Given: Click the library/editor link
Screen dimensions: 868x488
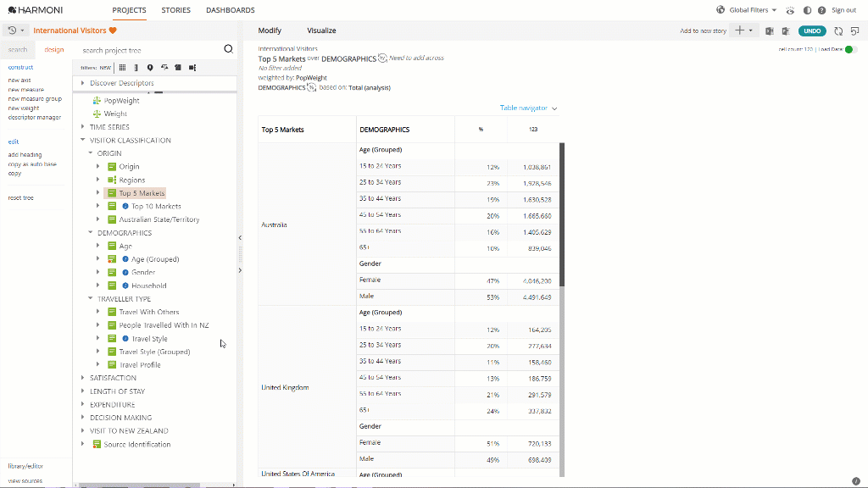Looking at the screenshot, I should click(x=25, y=466).
